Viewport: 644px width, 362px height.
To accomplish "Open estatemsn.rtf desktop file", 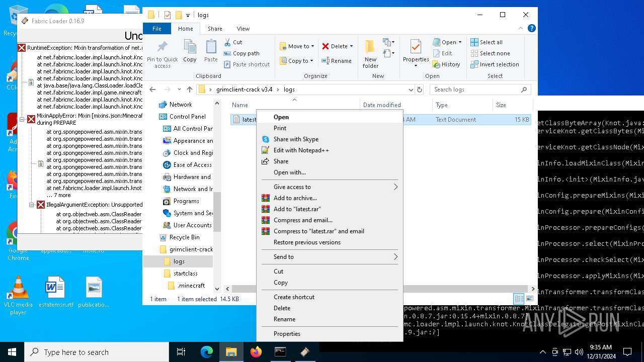I will click(x=56, y=292).
